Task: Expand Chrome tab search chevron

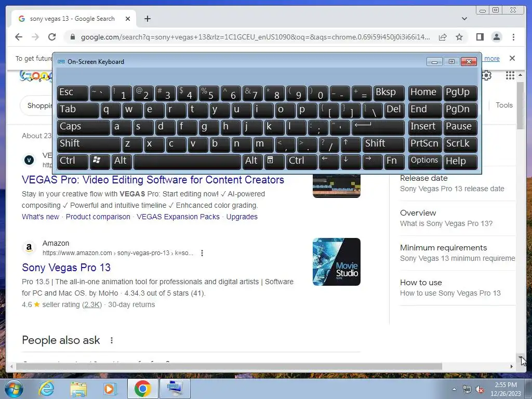Action: tap(464, 19)
